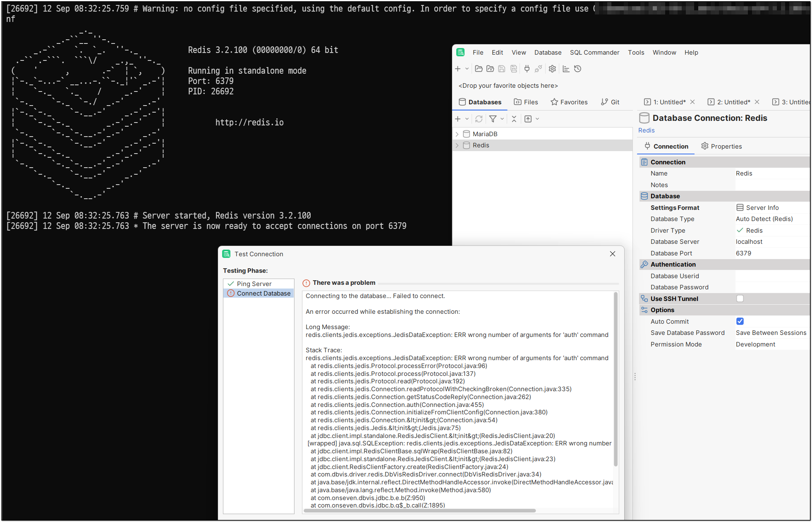
Task: Switch to the Git tab
Action: 610,102
